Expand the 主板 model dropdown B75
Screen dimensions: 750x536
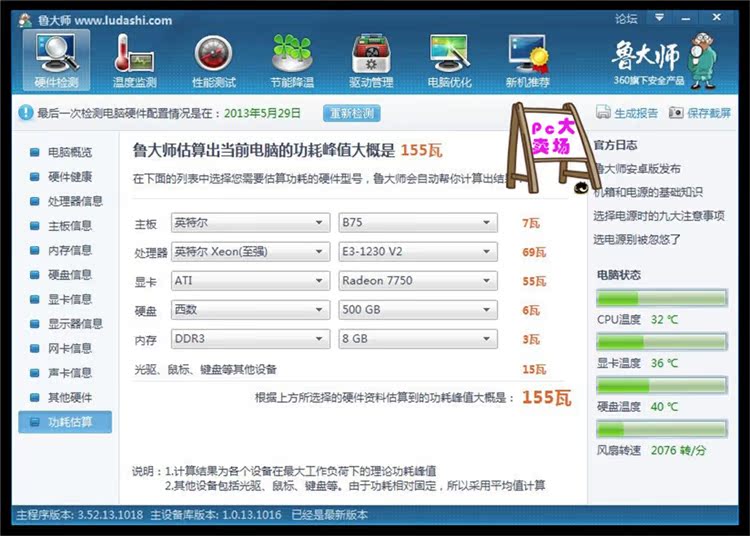(418, 223)
